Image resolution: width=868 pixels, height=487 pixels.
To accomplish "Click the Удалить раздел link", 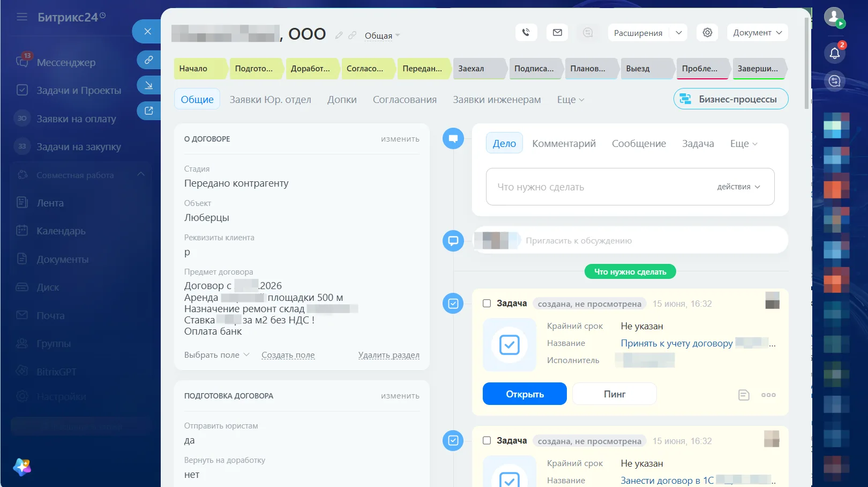I will click(389, 355).
